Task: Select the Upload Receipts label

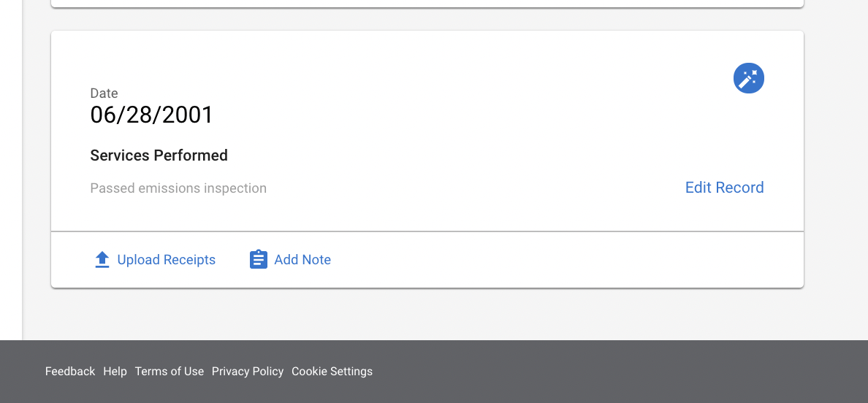Action: [x=166, y=260]
